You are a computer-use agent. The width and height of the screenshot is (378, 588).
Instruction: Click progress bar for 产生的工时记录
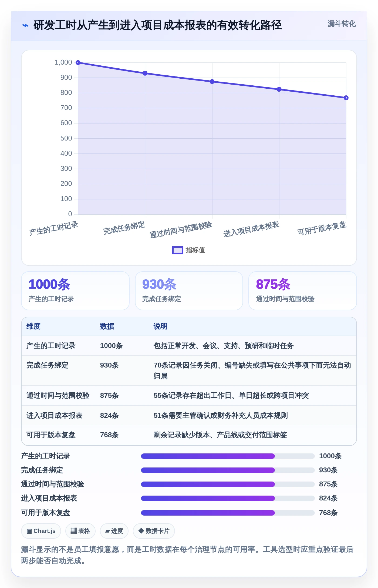(228, 456)
